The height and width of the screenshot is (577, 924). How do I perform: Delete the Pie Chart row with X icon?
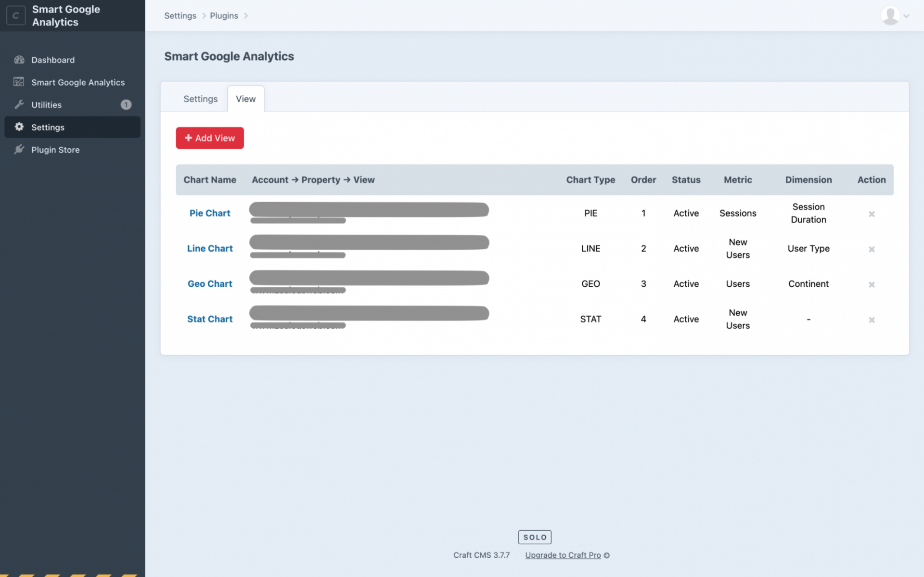tap(871, 214)
